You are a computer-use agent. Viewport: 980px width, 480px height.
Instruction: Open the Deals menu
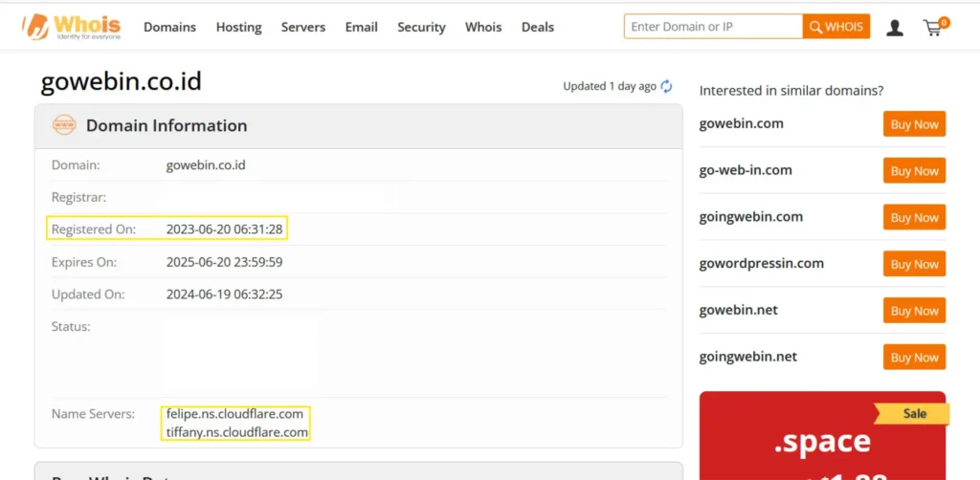click(x=538, y=27)
